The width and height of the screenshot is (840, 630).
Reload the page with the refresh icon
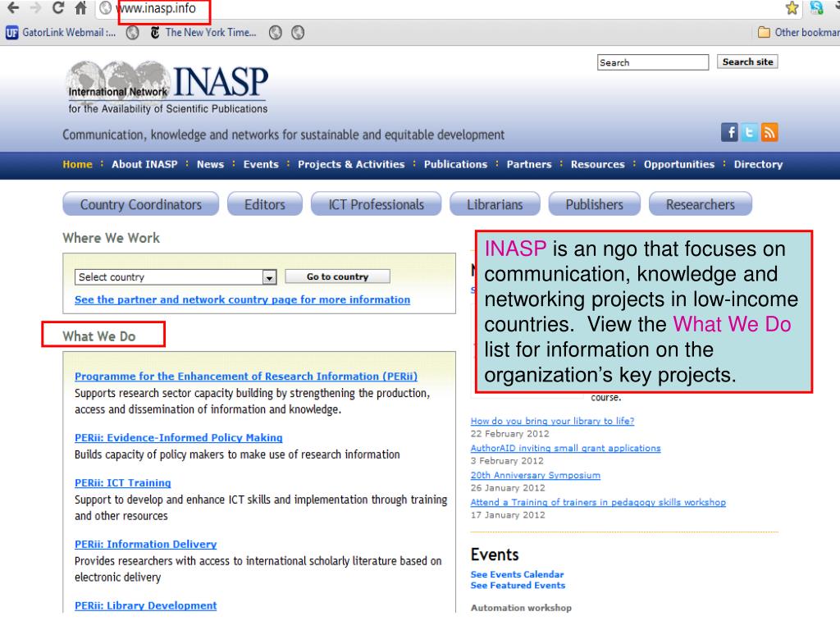58,7
